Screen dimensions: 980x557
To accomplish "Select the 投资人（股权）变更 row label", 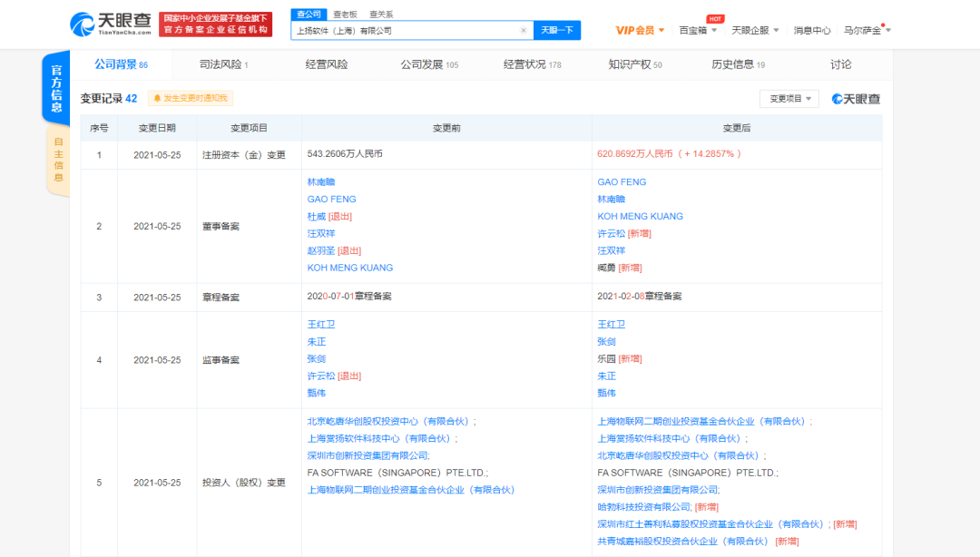I will coord(244,483).
